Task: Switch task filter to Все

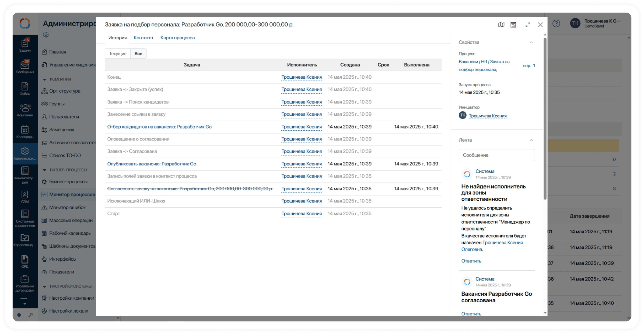Action: pyautogui.click(x=138, y=53)
